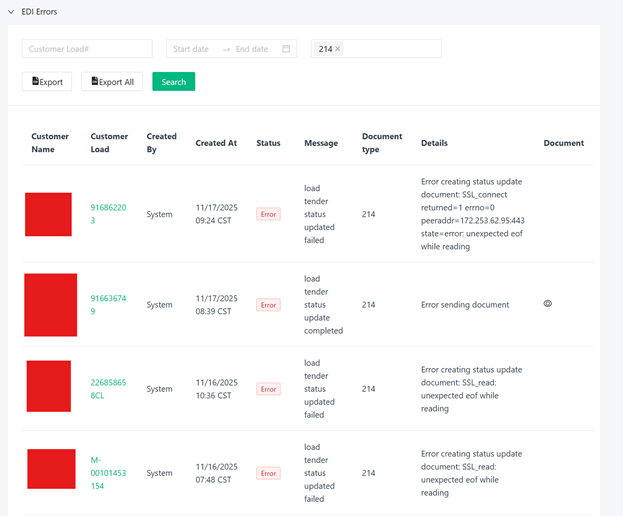623x516 pixels.
Task: Click the Created At column header
Action: 216,143
